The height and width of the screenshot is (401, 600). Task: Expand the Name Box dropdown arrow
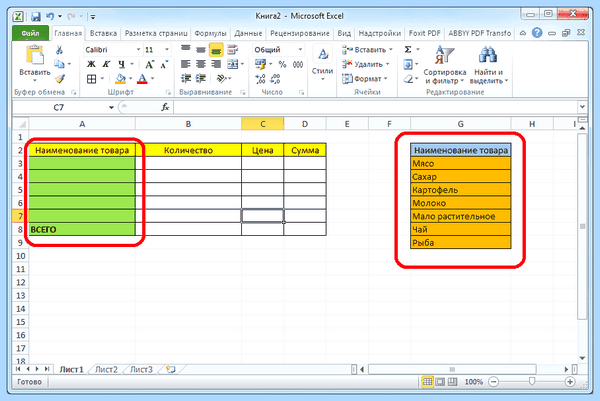[111, 108]
